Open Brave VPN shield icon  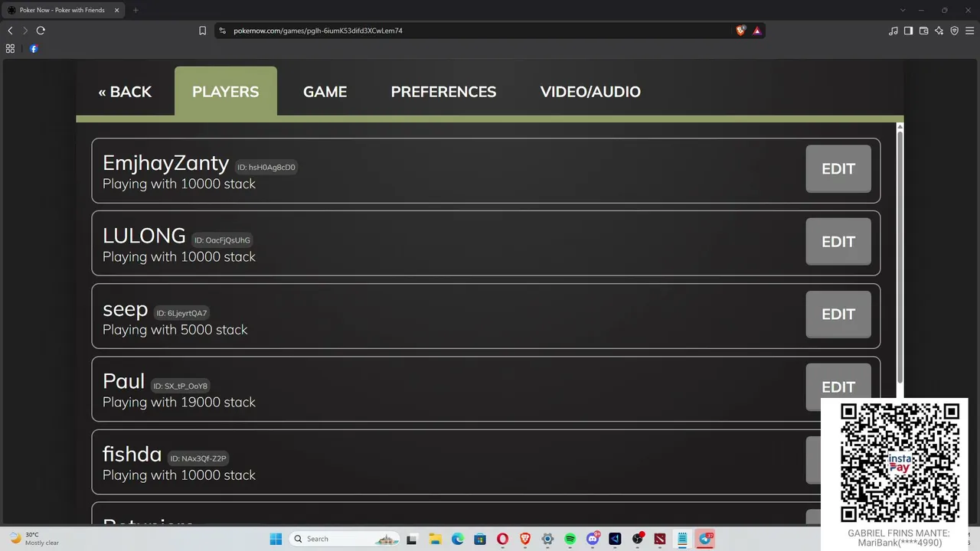click(x=954, y=31)
